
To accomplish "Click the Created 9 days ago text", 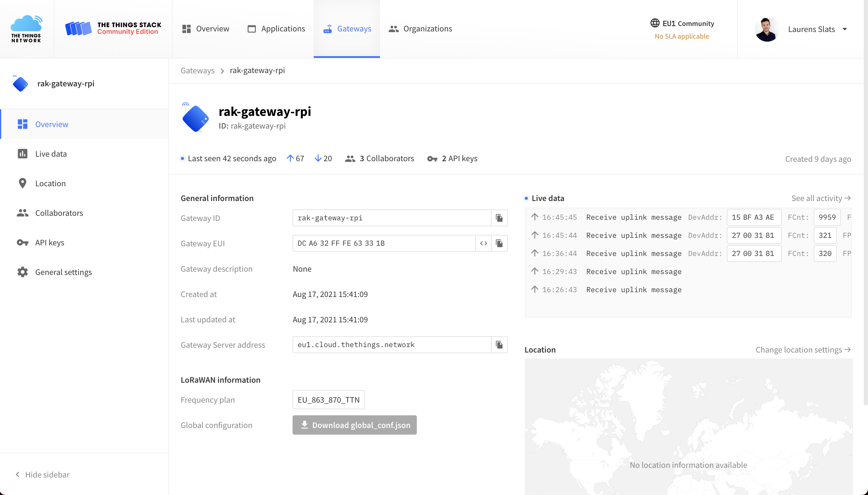I will [818, 159].
